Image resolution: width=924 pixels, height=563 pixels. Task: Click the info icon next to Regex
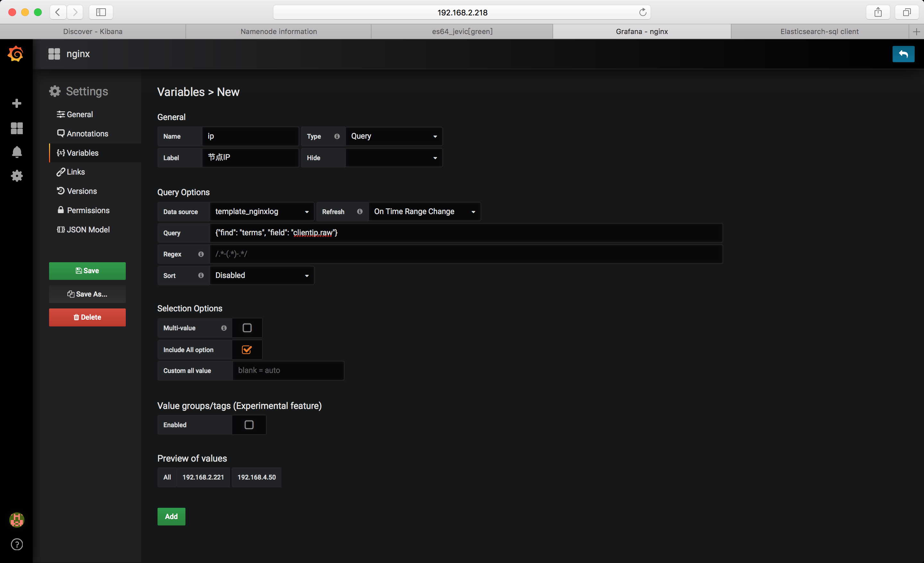tap(201, 254)
